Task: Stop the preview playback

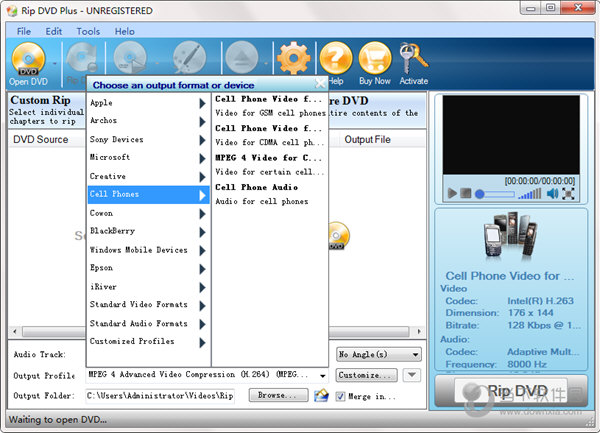Action: coord(465,194)
